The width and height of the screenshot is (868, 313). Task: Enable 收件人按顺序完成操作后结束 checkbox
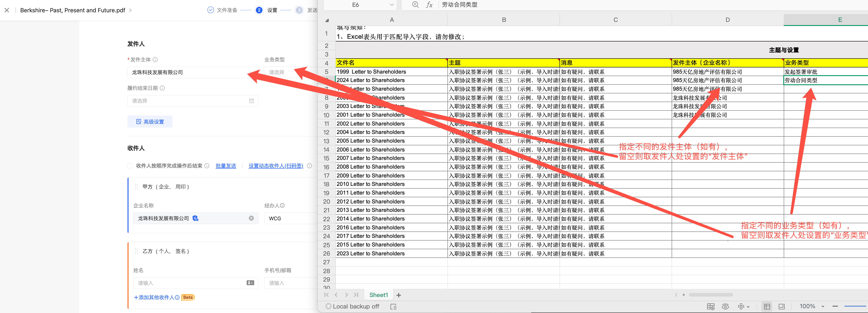[130, 166]
